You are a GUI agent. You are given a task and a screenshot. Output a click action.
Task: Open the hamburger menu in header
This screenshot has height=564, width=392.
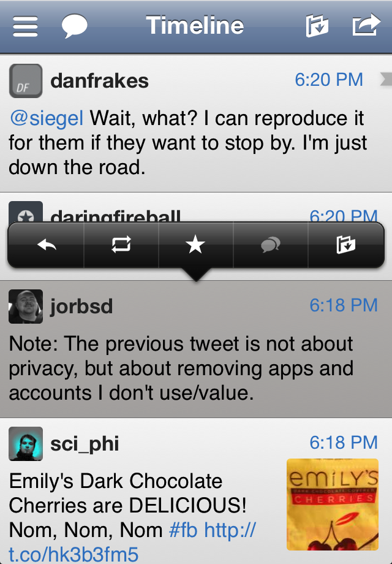(25, 26)
